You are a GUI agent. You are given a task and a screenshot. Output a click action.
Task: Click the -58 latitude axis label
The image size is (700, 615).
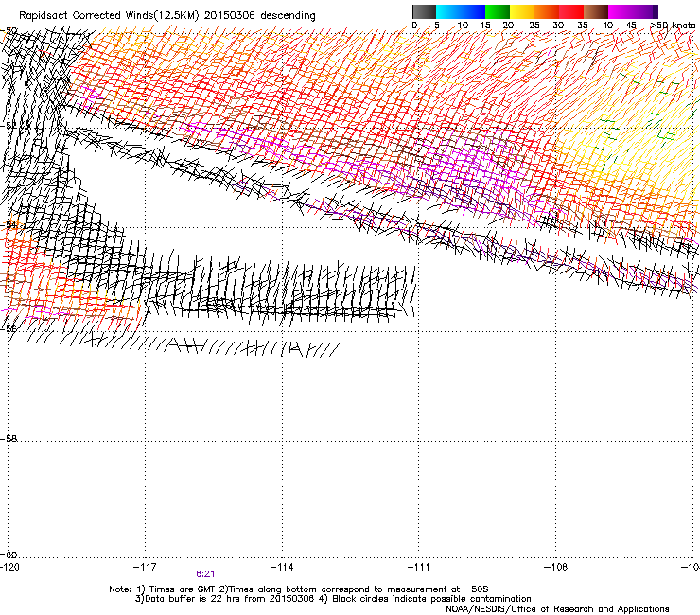[x=9, y=439]
